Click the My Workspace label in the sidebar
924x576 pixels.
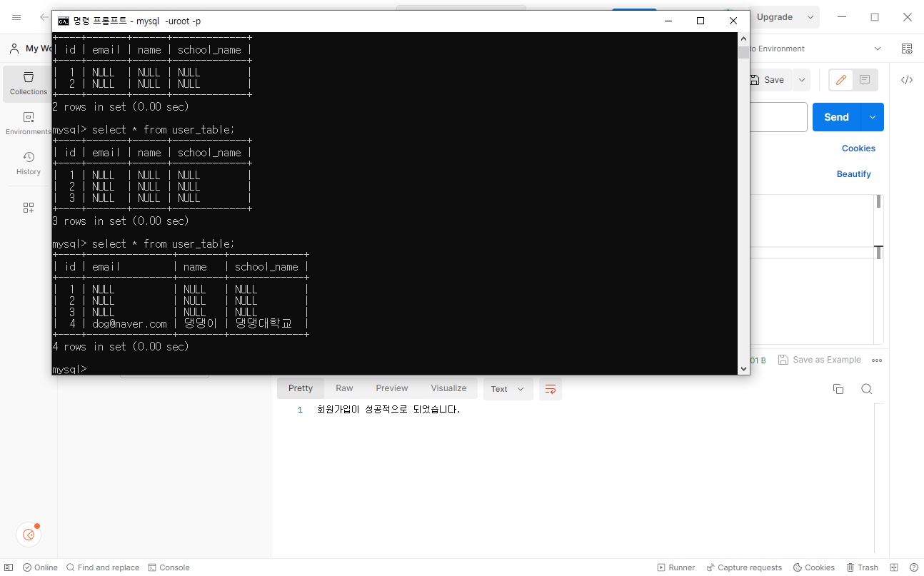39,49
